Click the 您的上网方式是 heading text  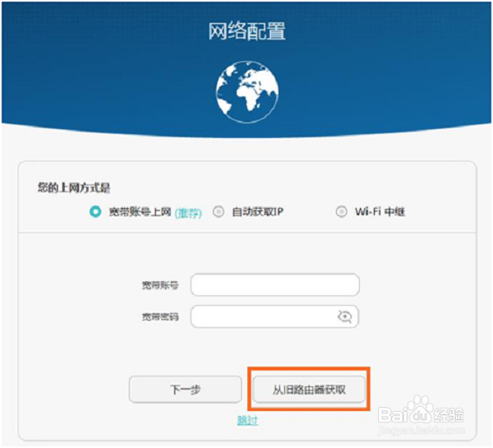tap(74, 187)
